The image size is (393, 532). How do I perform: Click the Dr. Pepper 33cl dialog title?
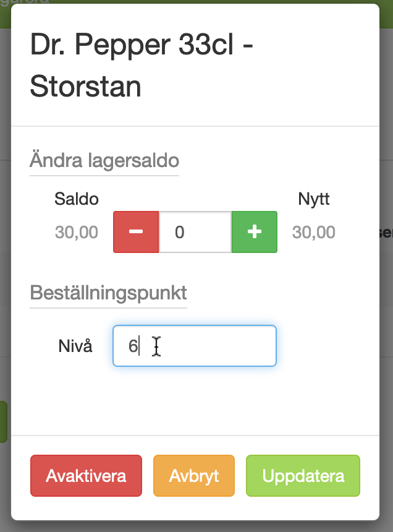pos(142,46)
